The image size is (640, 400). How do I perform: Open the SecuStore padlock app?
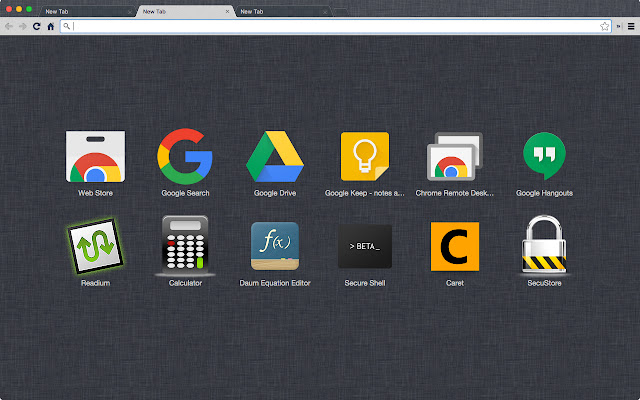pos(544,244)
